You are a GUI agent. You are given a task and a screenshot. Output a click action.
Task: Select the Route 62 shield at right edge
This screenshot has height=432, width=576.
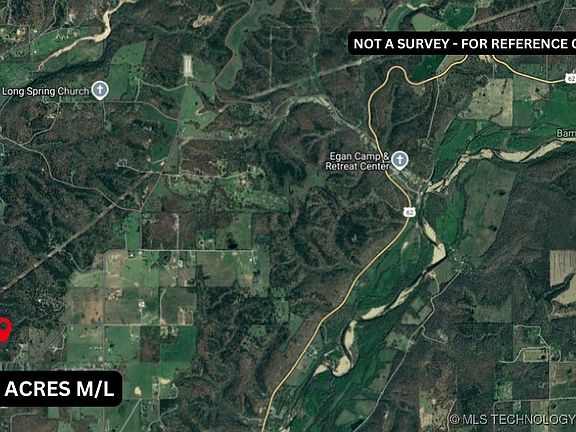point(570,78)
